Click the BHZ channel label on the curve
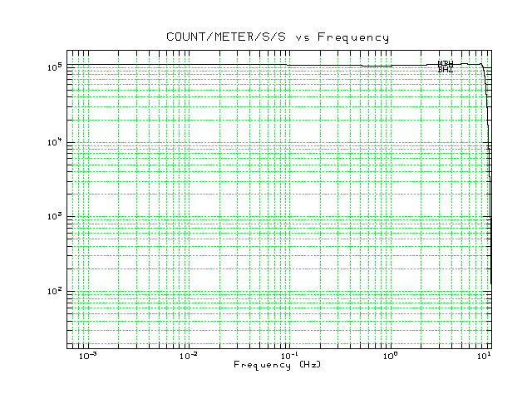The height and width of the screenshot is (399, 532). click(x=446, y=70)
